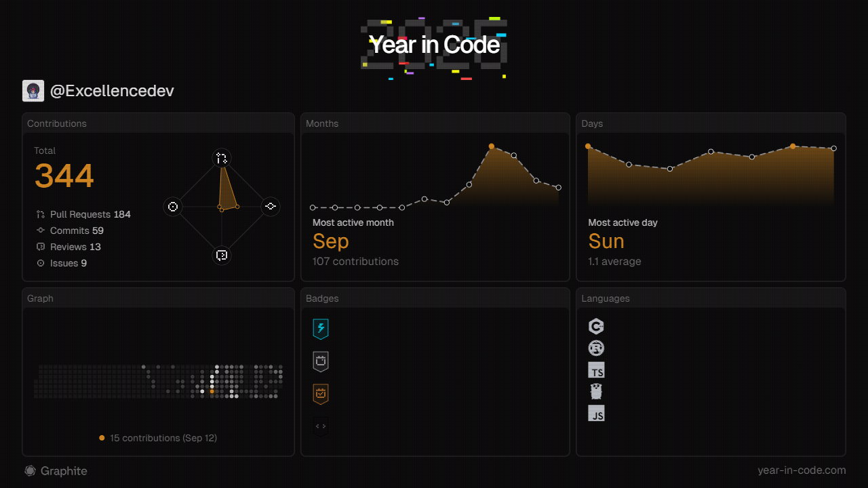Image resolution: width=868 pixels, height=488 pixels.
Task: Open the orange calendar-check badge
Action: 321,394
